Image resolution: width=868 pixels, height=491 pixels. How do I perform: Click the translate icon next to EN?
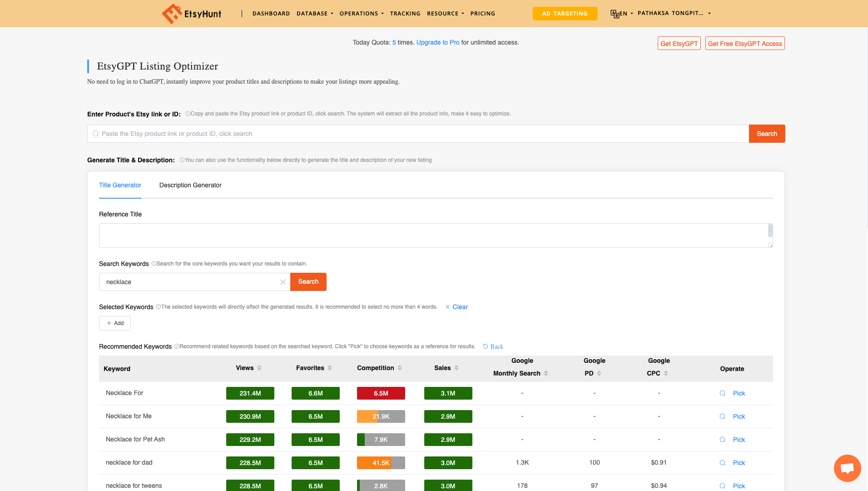pos(615,14)
